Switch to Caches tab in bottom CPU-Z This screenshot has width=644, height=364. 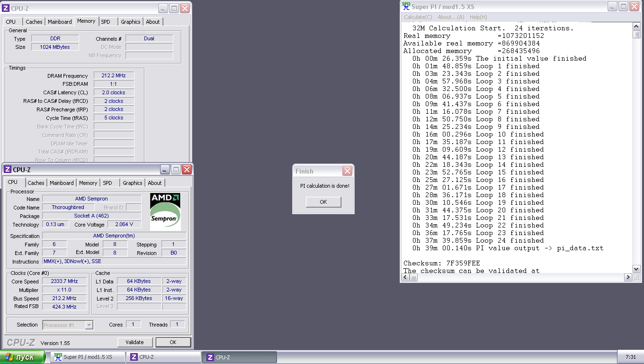(36, 183)
